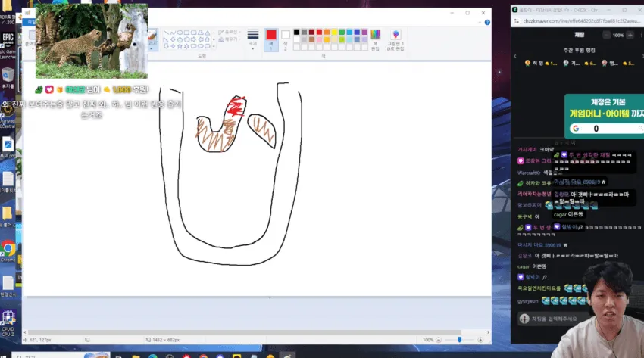Open Paint 3D editing icon
The image size is (644, 358).
point(395,40)
